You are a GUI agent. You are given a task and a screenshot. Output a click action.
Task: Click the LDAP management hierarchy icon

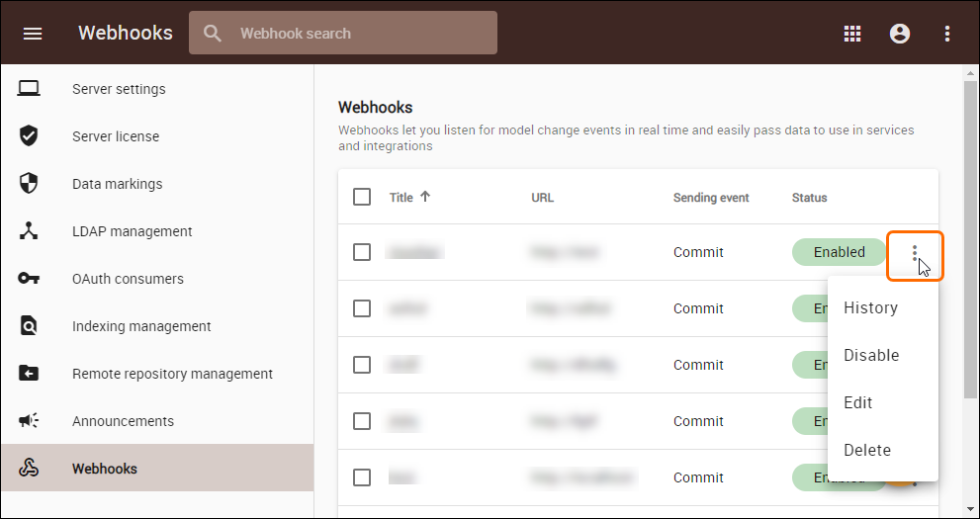click(29, 231)
